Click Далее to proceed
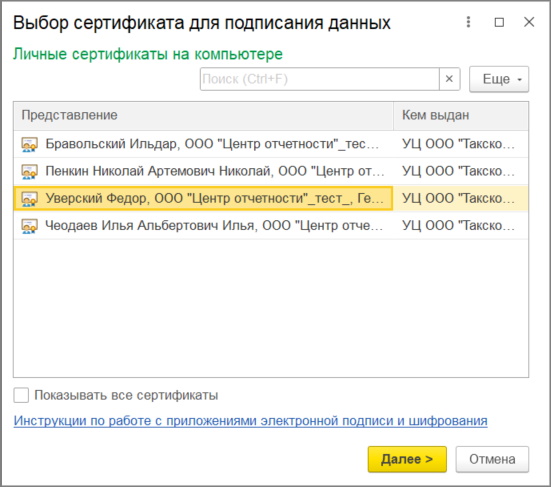 [x=407, y=459]
